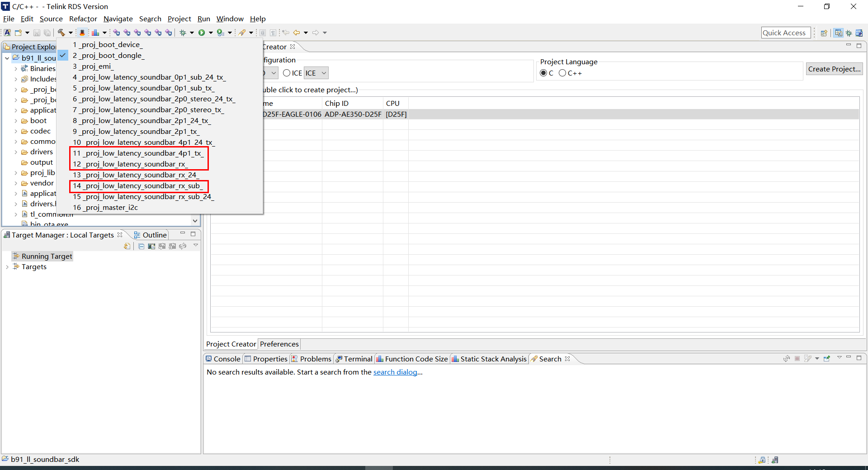Switch to the Preferences tab
The height and width of the screenshot is (470, 868).
[279, 344]
